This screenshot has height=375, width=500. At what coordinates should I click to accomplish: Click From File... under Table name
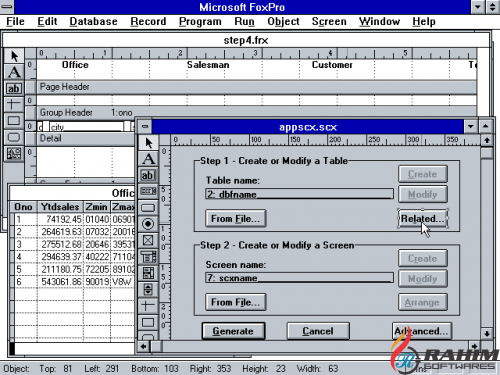click(x=235, y=219)
